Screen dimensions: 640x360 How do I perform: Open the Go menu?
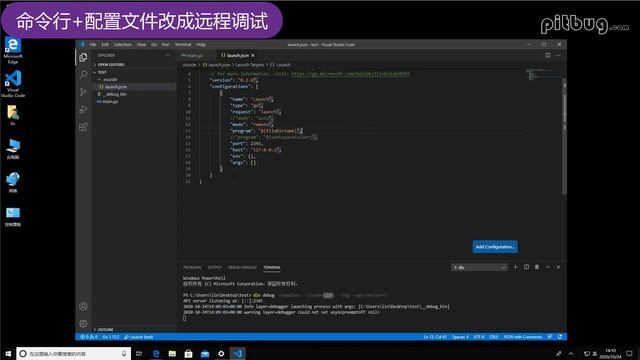(154, 44)
